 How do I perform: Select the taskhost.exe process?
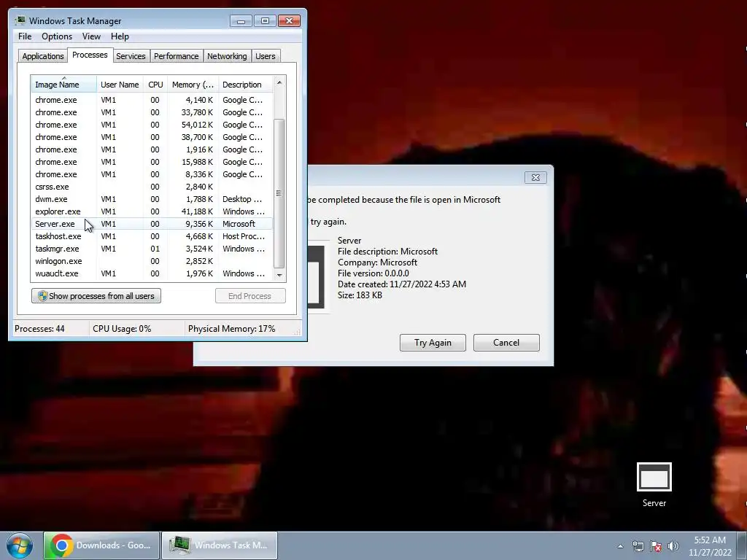pos(152,236)
